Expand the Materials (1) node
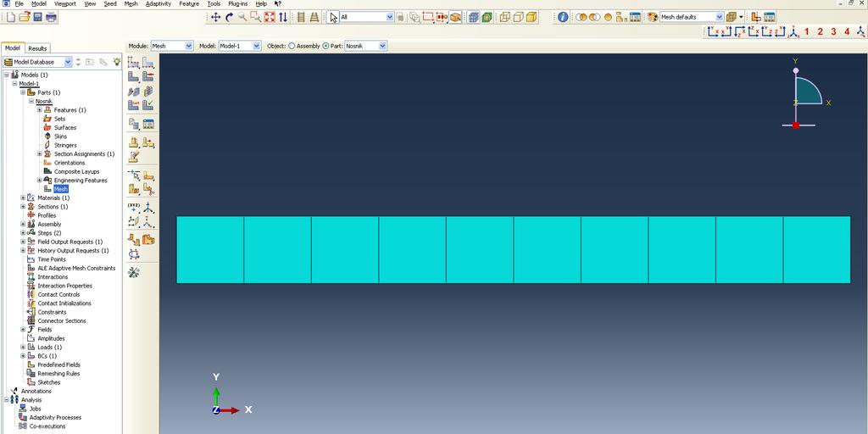Screen dimensions: 868x434 (x=23, y=198)
